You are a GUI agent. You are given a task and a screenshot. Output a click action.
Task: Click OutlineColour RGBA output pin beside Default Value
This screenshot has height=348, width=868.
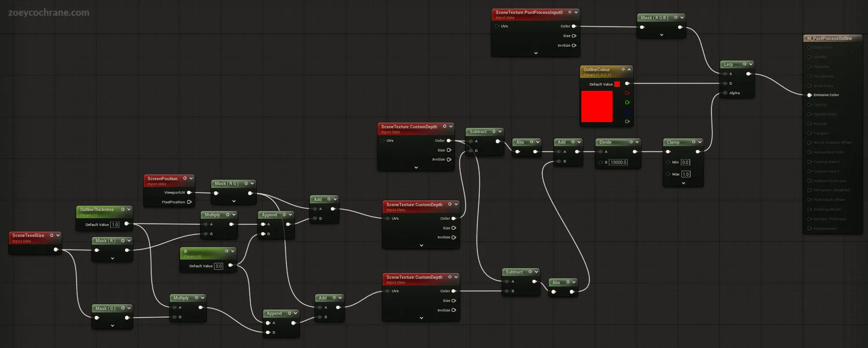[x=627, y=84]
